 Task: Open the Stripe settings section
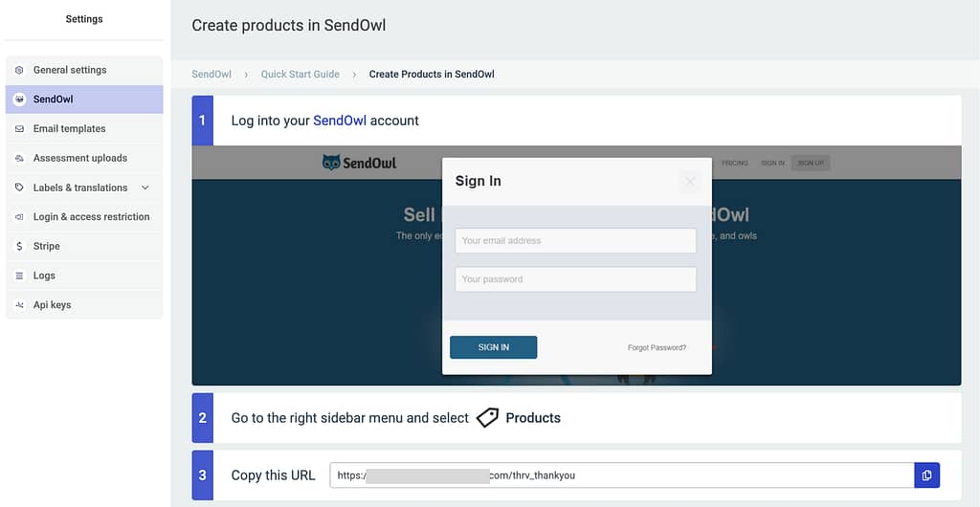tap(84, 246)
